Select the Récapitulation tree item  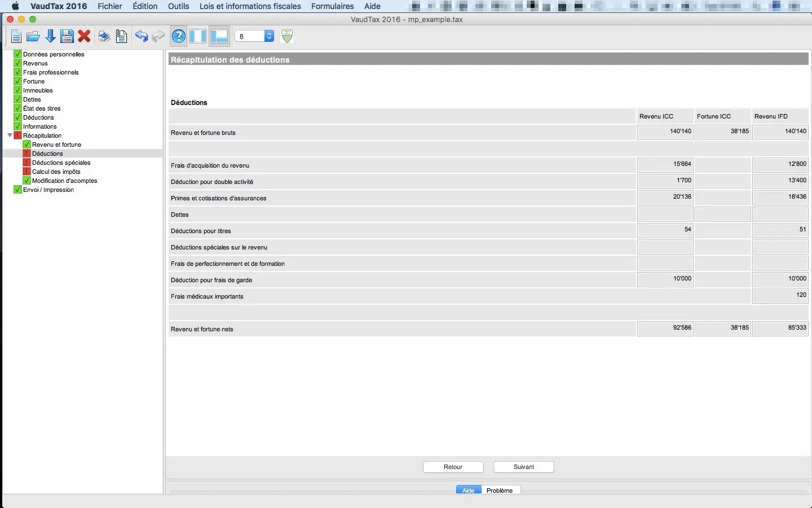tap(42, 135)
